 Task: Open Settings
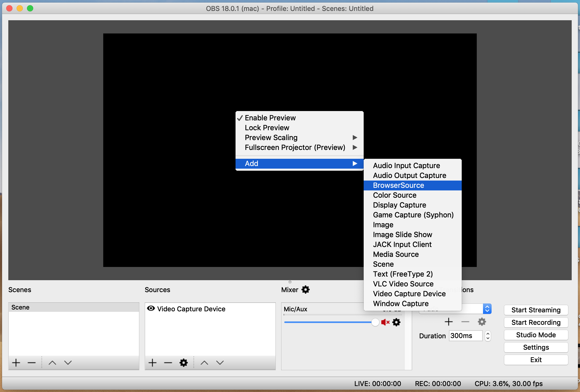[536, 347]
